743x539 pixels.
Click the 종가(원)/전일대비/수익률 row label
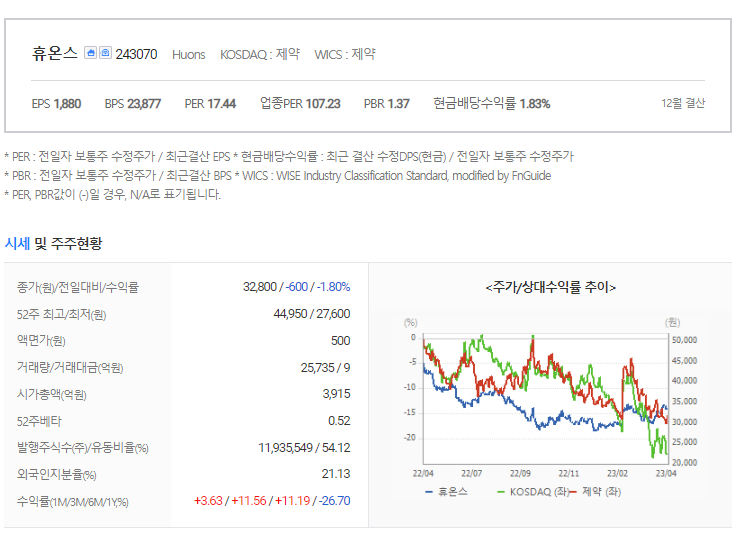click(78, 287)
